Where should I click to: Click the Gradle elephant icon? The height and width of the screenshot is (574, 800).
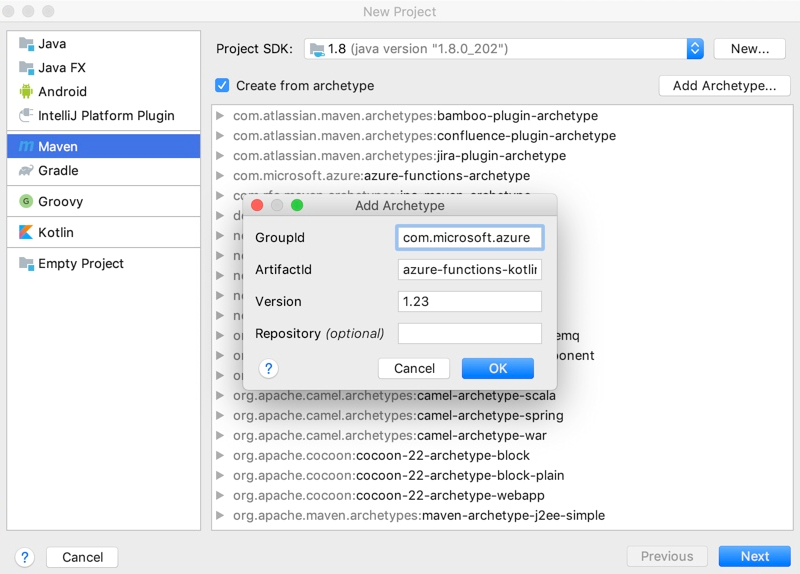pyautogui.click(x=26, y=170)
